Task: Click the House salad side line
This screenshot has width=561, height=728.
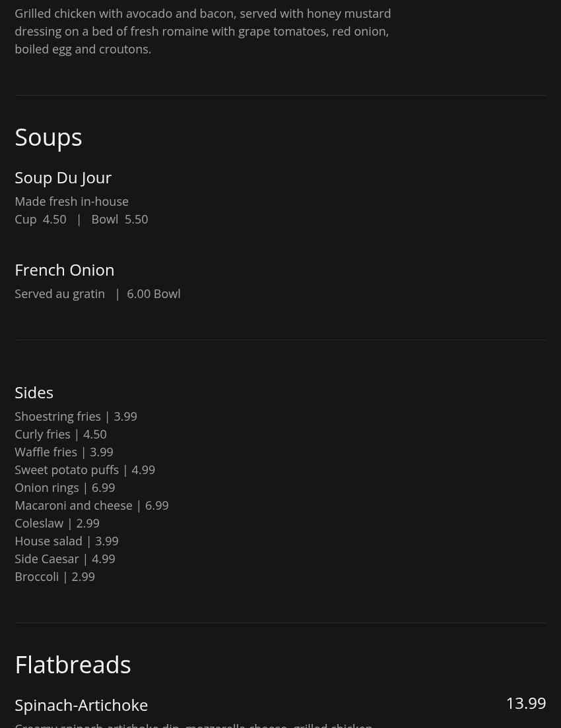Action: coord(67,541)
